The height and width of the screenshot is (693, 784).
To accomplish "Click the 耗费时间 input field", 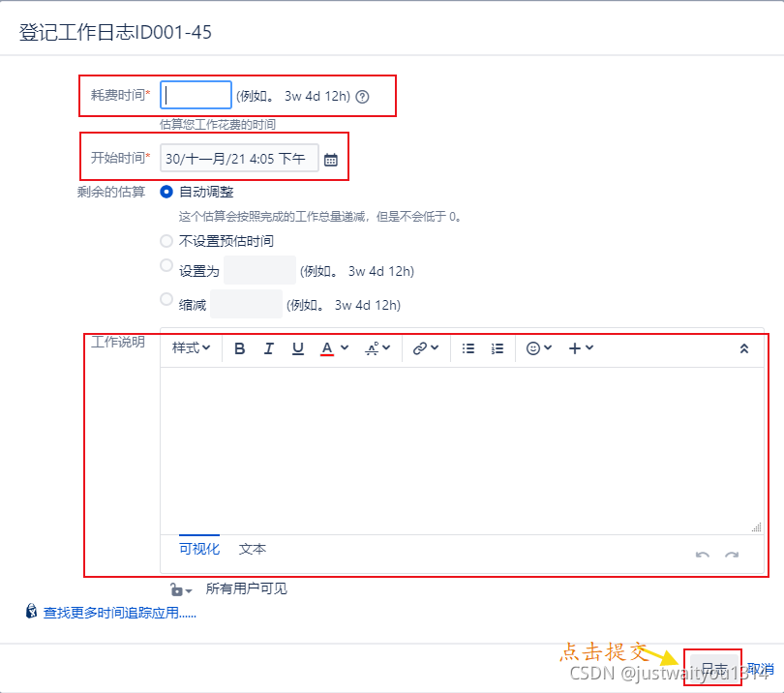I will pyautogui.click(x=196, y=95).
